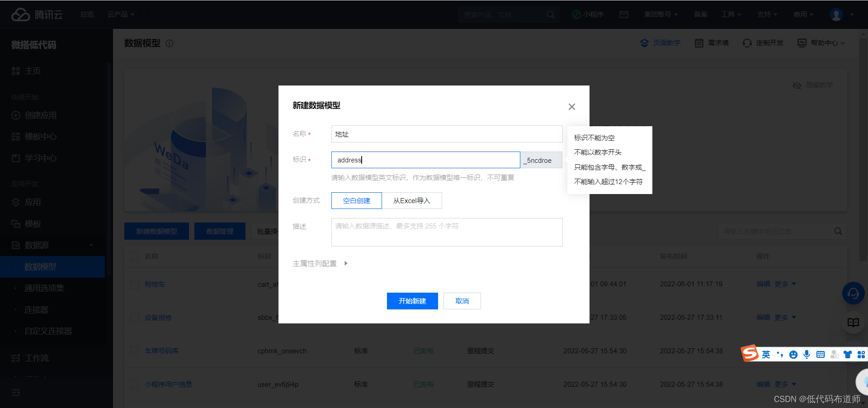
Task: Open 车牌号码库 model link
Action: pos(161,351)
